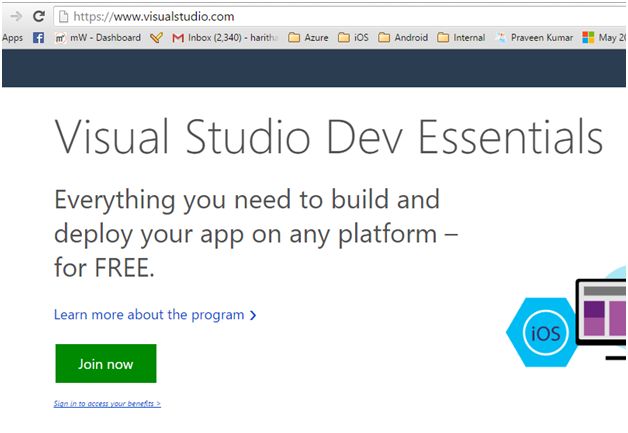This screenshot has height=433, width=628.
Task: Click the 'Everything you need to build' tagline
Action: [x=256, y=233]
